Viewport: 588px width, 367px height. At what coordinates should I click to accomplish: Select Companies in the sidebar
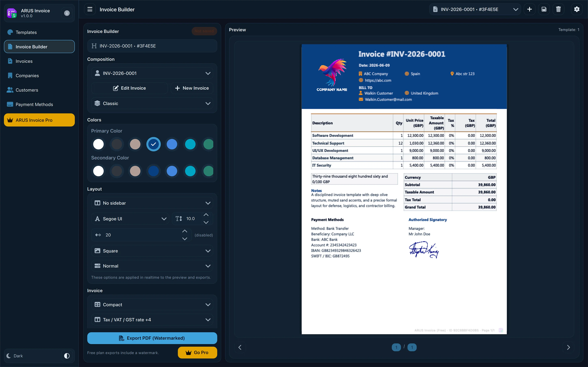(27, 75)
